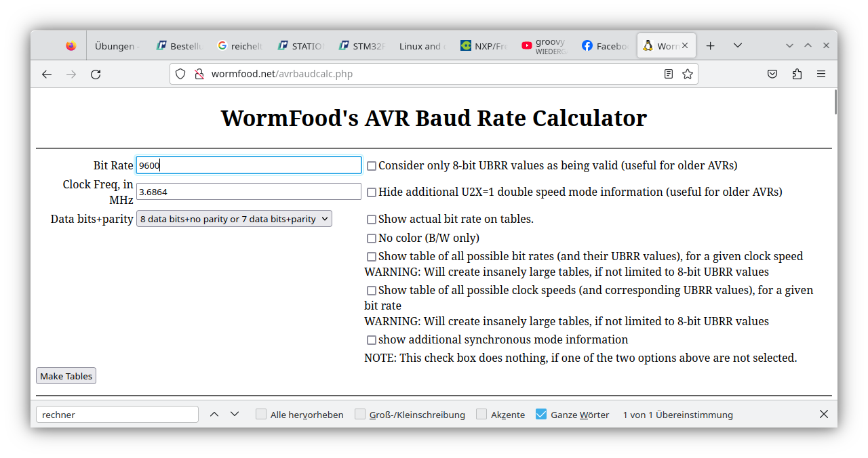
Task: Open the list all tabs chevron
Action: click(738, 45)
